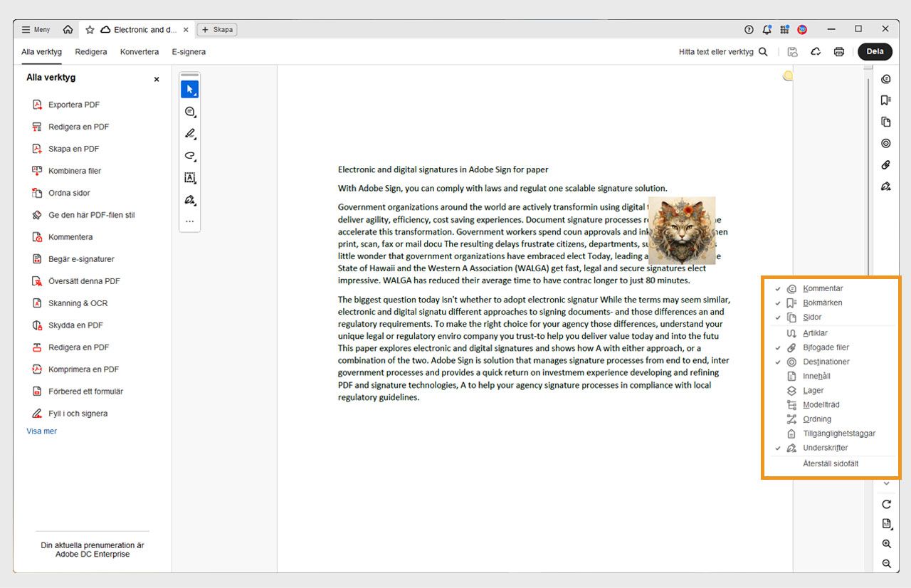
Task: Open the Attachments paperclip icon in right rail
Action: [x=886, y=165]
